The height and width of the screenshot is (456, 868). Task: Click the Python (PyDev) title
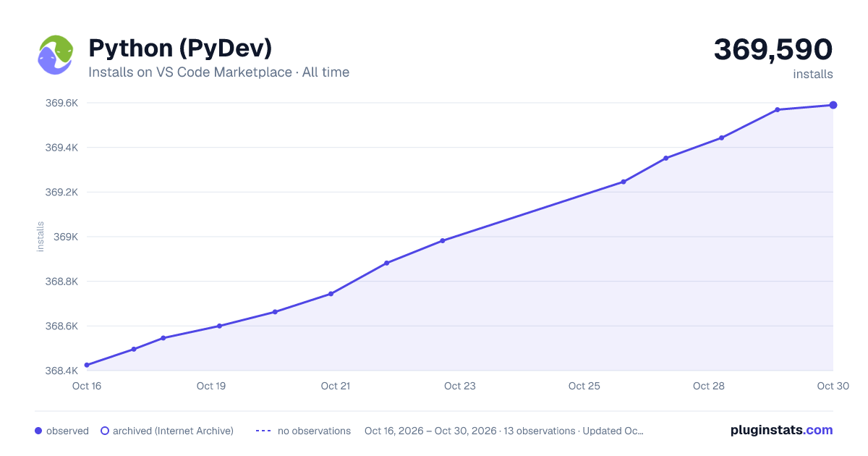180,48
